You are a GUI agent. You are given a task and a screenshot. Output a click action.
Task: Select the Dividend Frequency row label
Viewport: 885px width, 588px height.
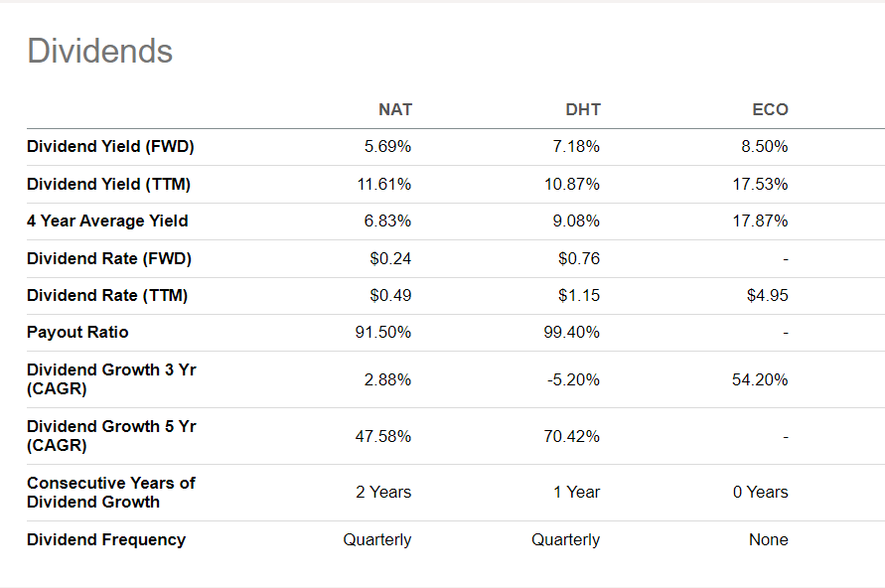(106, 539)
